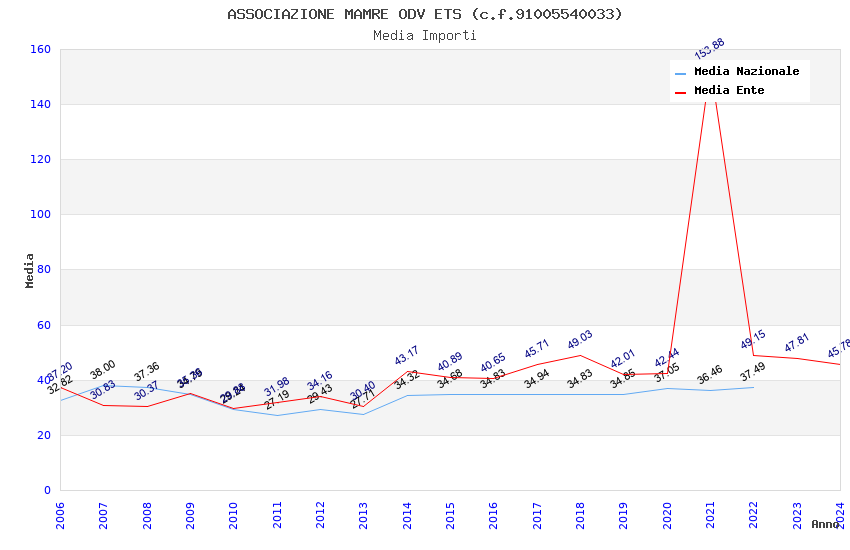The width and height of the screenshot is (850, 550).
Task: Select the 2008 year label on x-axis
Action: 146,515
